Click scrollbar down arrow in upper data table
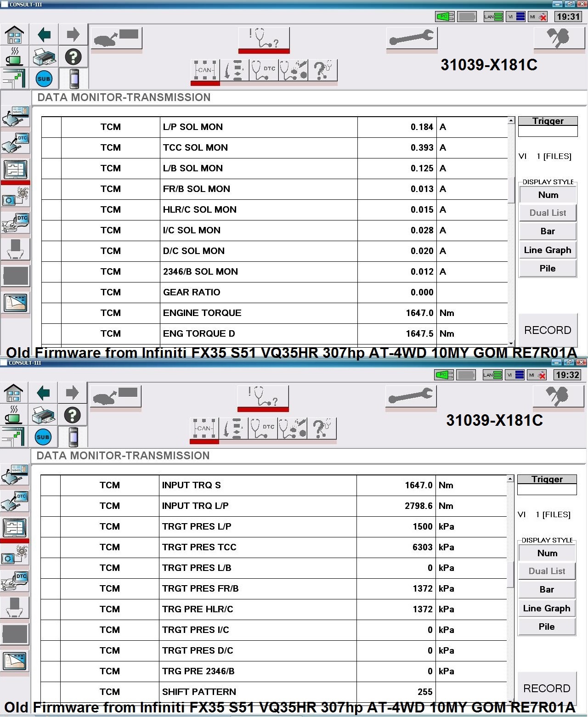 [x=511, y=343]
